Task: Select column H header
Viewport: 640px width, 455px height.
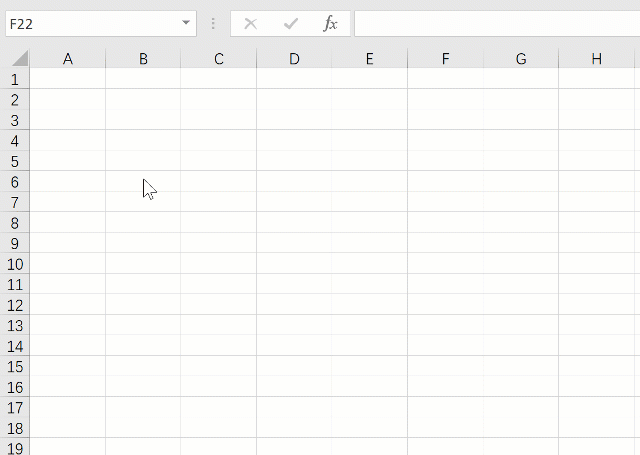Action: 596,59
